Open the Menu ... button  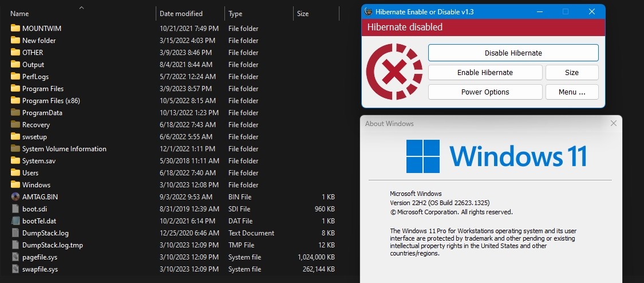coord(572,92)
